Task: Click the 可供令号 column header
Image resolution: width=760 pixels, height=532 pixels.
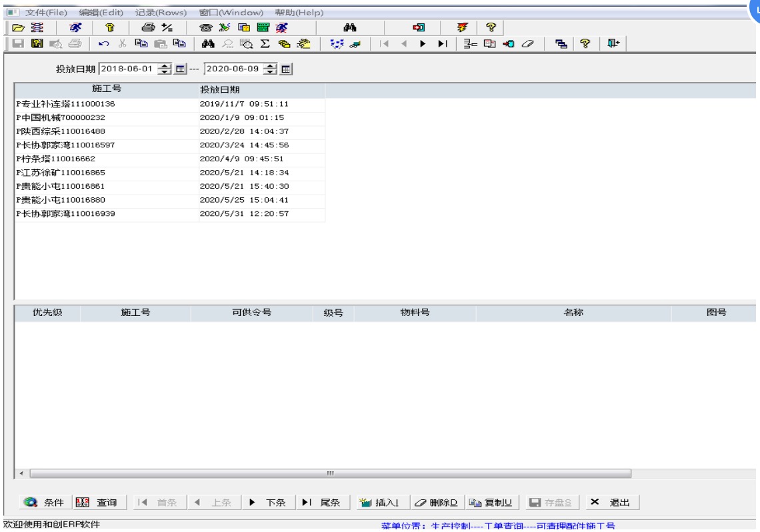Action: tap(251, 313)
